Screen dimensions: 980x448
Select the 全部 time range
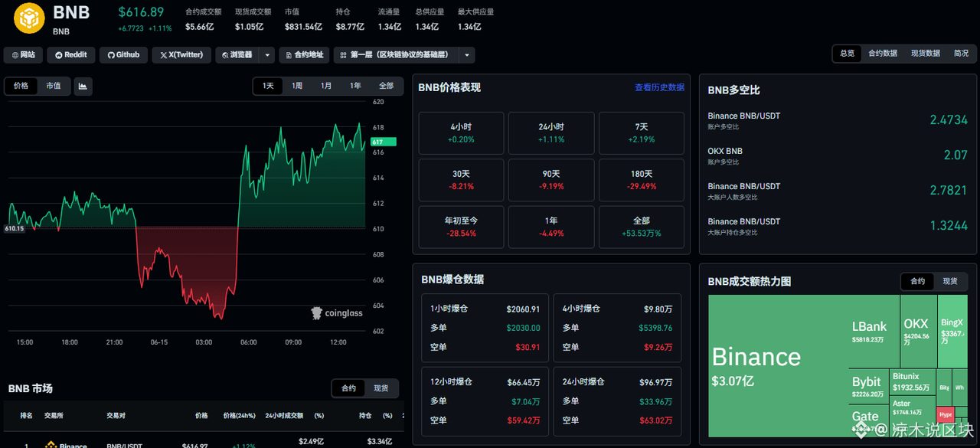coord(386,86)
